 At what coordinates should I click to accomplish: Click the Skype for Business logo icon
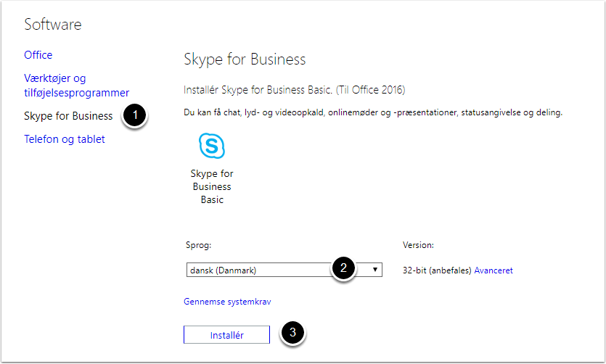point(212,146)
